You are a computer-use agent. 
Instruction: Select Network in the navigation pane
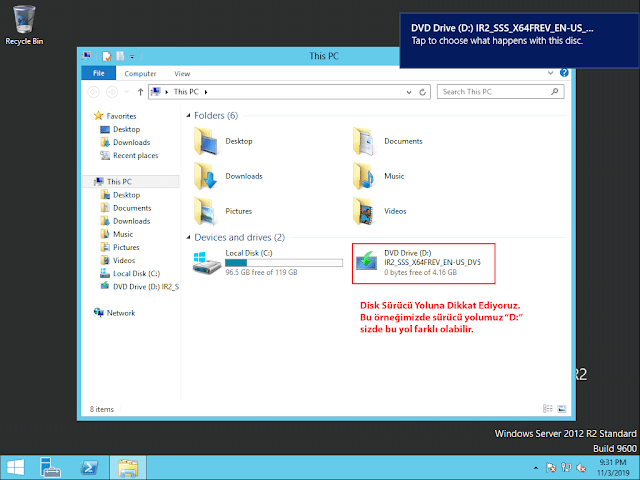point(114,313)
